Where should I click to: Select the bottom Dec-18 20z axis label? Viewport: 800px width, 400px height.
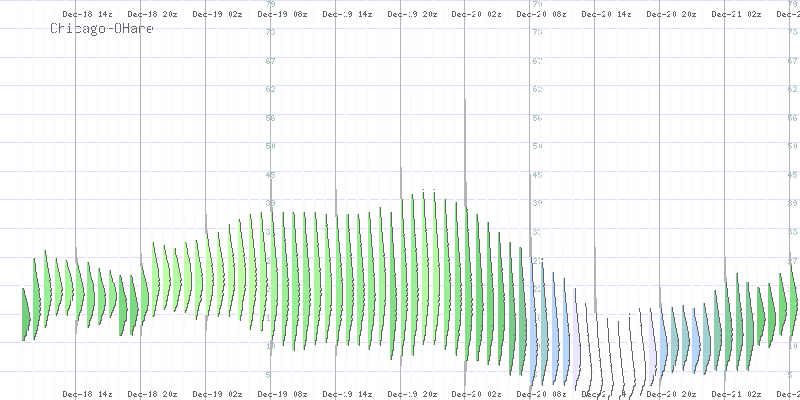152,394
